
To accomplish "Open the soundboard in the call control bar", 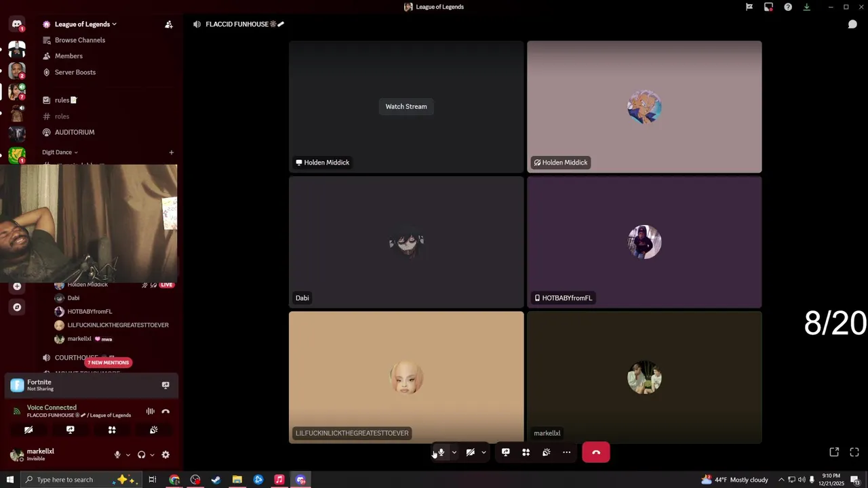I will click(x=546, y=452).
